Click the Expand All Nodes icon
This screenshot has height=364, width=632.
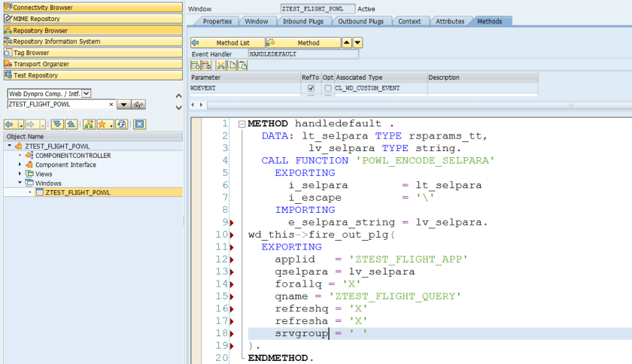56,124
